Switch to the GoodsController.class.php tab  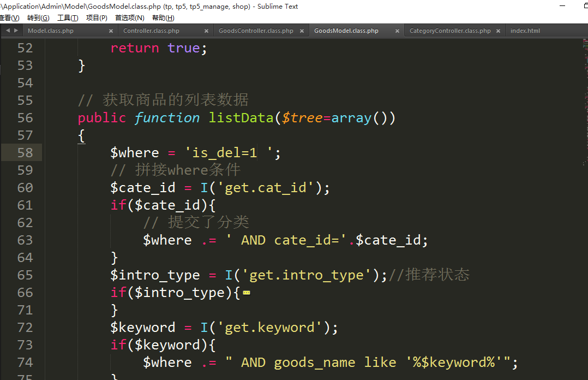coord(255,31)
